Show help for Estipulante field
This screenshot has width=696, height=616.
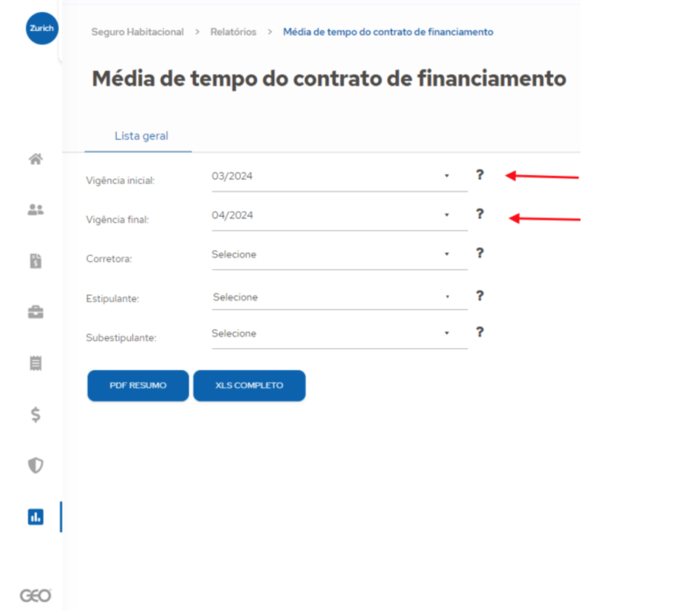point(479,296)
